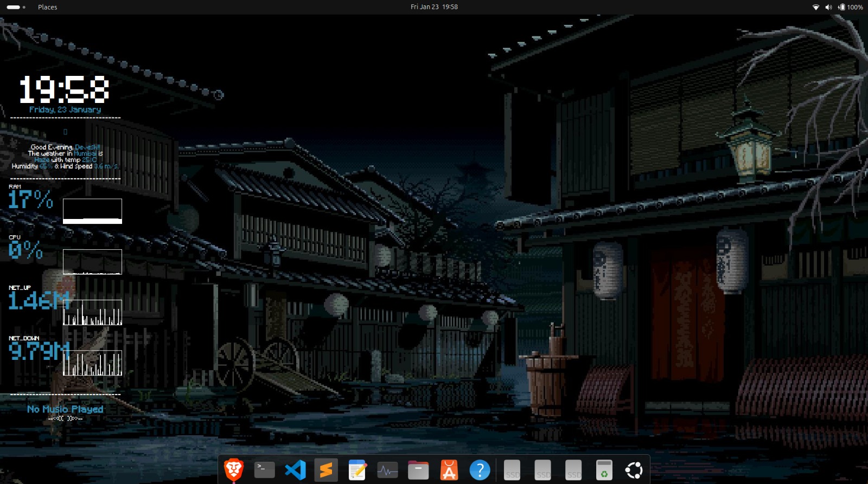Click the "No Music Played" widget text
The image size is (868, 484).
[x=65, y=409]
